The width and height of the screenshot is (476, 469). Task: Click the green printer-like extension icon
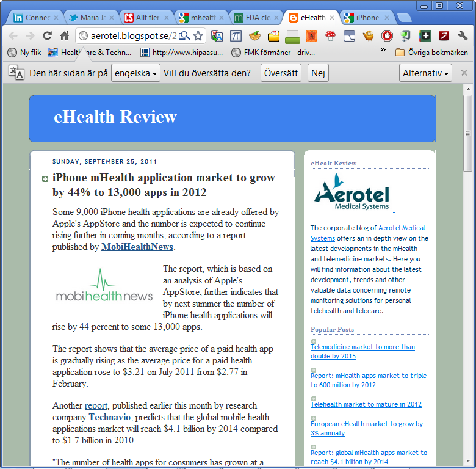(292, 37)
